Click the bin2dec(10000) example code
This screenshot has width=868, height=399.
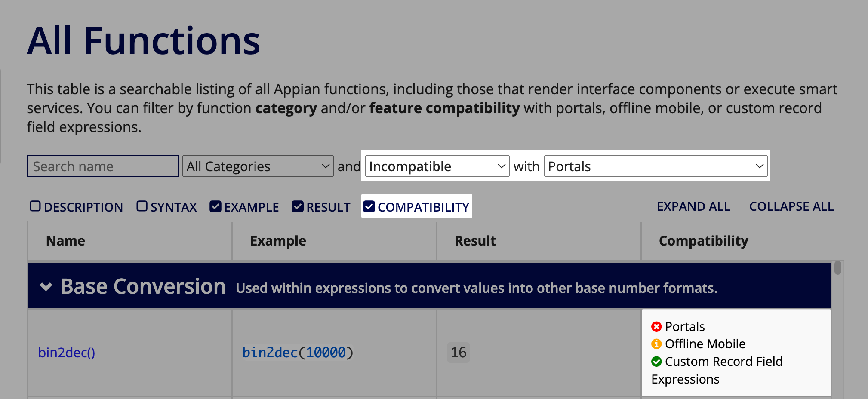tap(298, 353)
